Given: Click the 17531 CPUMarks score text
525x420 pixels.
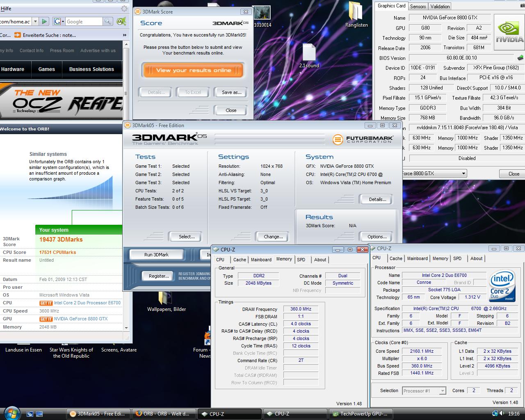Looking at the screenshot, I should (x=57, y=252).
